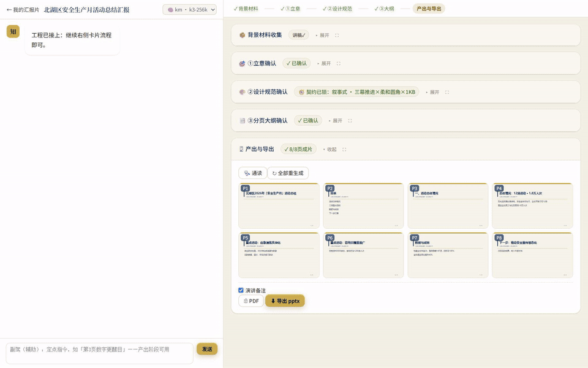Open the P6 slide thumbnail body
The height and width of the screenshot is (368, 588).
tap(363, 255)
